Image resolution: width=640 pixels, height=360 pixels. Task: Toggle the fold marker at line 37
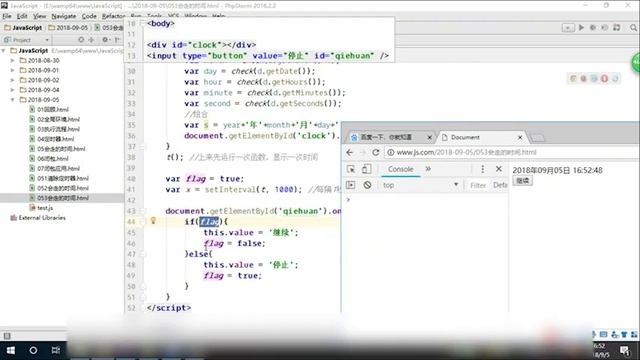coord(143,146)
